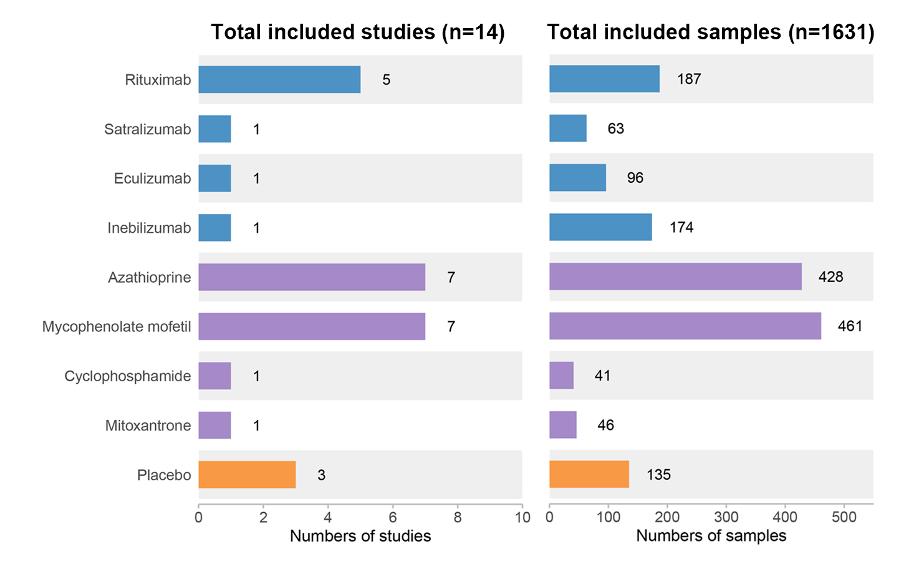This screenshot has width=924, height=579.
Task: Click the 'Numbers of samples' axis label
Action: click(711, 536)
